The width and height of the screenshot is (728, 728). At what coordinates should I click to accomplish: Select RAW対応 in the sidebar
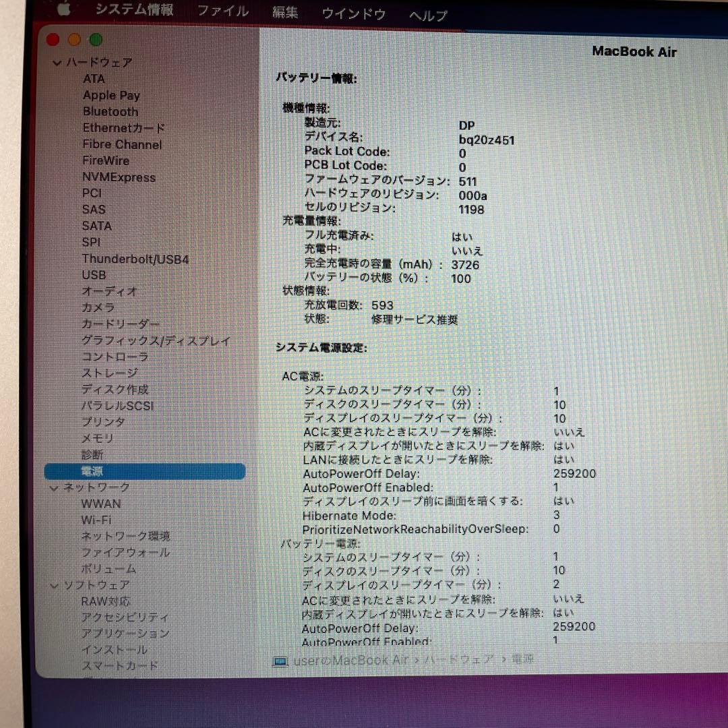106,602
